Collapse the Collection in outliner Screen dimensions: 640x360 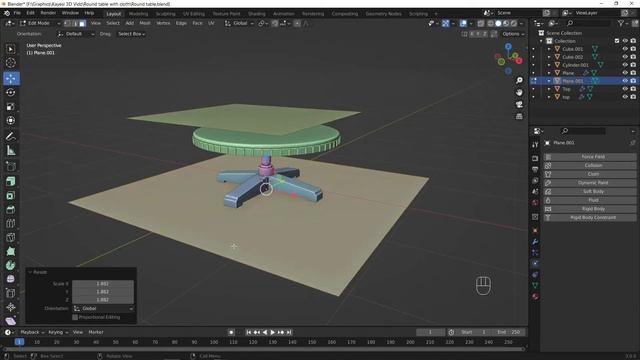pyautogui.click(x=541, y=41)
